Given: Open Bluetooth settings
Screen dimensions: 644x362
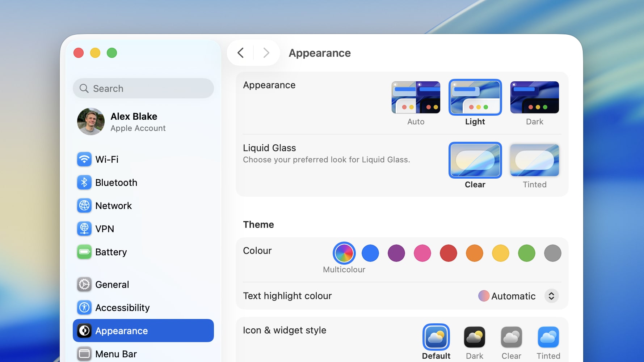Looking at the screenshot, I should (x=116, y=182).
